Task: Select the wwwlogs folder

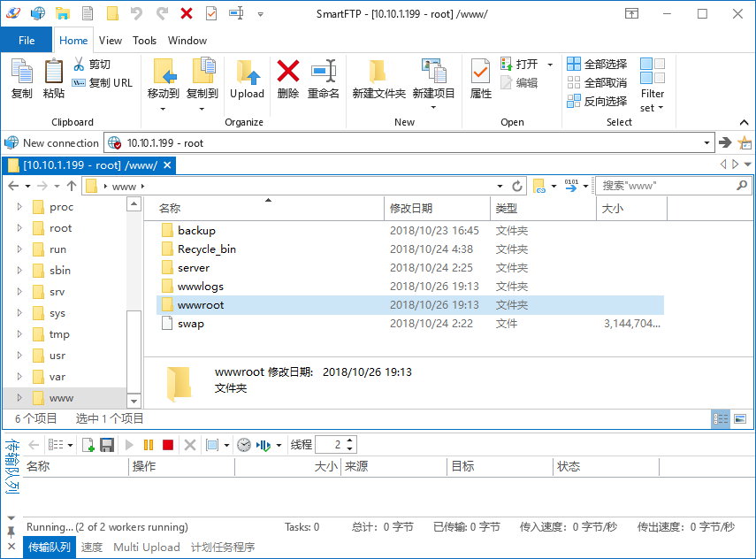Action: [409, 286]
